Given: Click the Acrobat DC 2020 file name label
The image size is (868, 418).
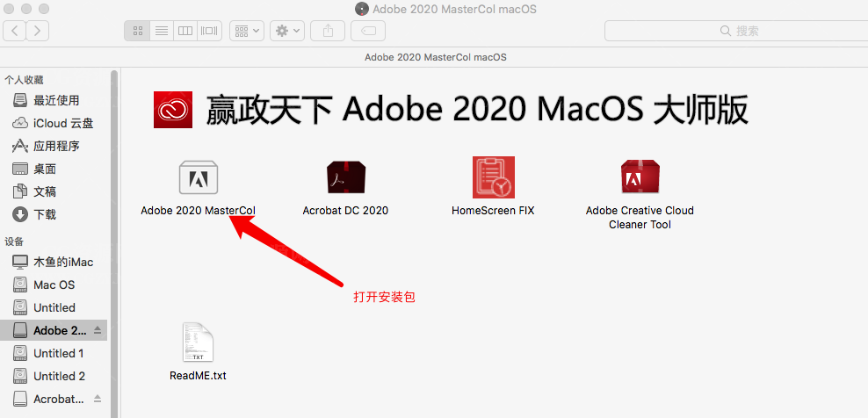Looking at the screenshot, I should tap(345, 211).
